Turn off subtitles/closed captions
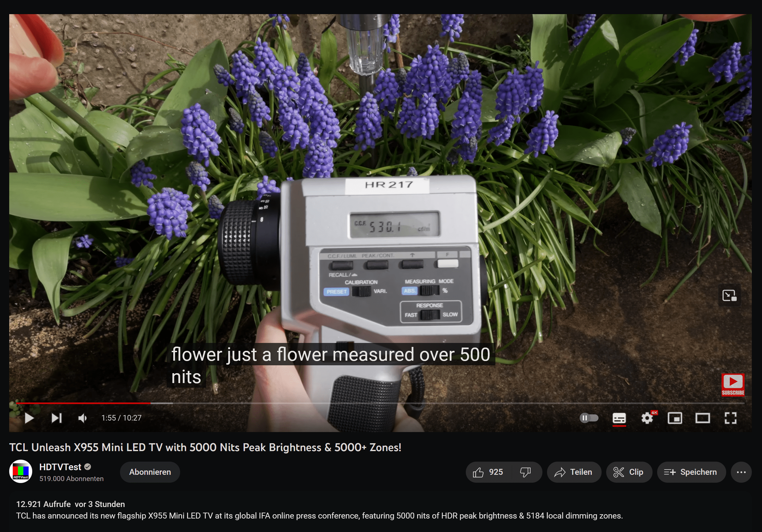This screenshot has width=762, height=532. tap(619, 418)
